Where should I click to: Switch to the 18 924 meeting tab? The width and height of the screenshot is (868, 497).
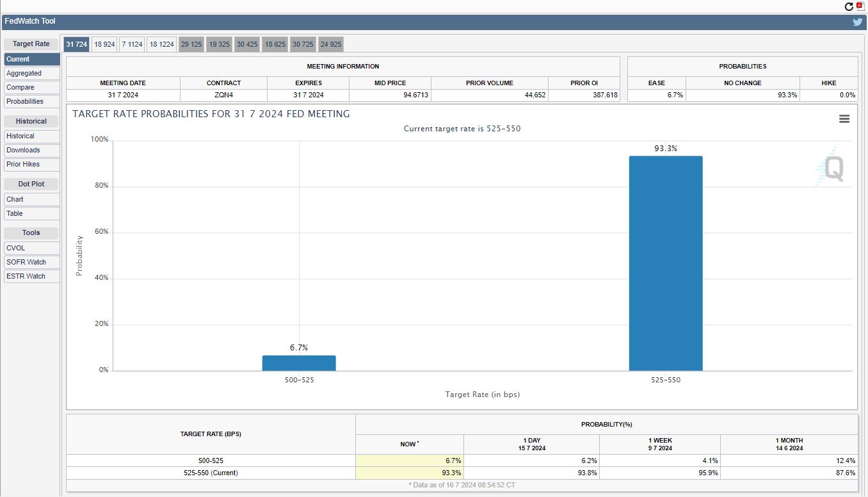click(x=104, y=44)
